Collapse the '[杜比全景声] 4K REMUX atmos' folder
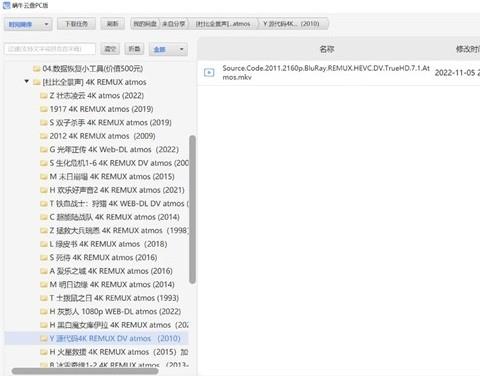The width and height of the screenshot is (480, 376). [27, 82]
